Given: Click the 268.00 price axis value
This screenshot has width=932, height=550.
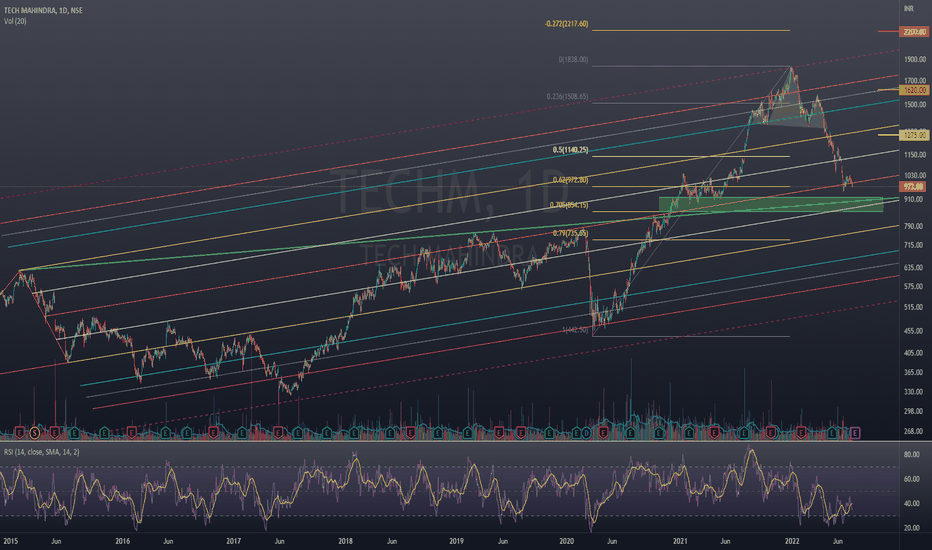Looking at the screenshot, I should click(x=914, y=432).
